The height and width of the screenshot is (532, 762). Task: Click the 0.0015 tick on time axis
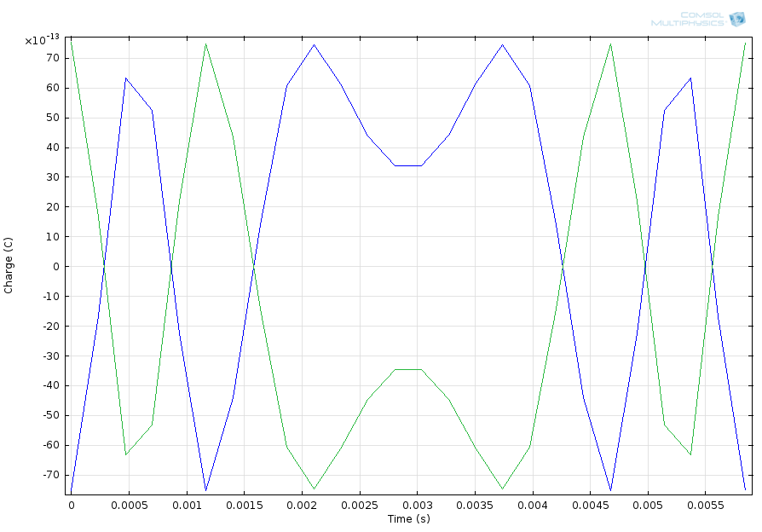click(x=244, y=505)
